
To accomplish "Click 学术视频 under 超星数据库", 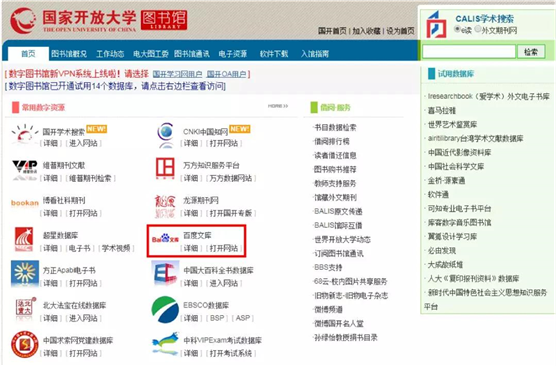I will (x=116, y=248).
